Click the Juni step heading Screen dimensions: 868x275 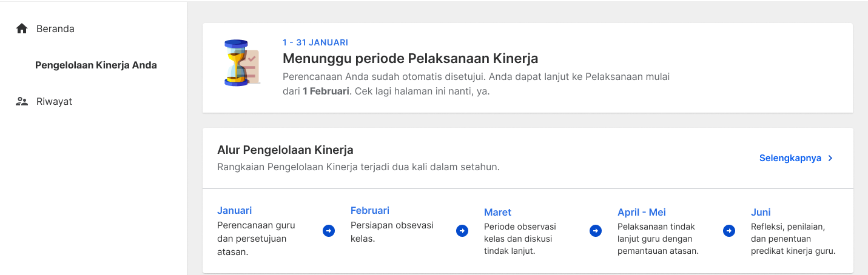761,213
